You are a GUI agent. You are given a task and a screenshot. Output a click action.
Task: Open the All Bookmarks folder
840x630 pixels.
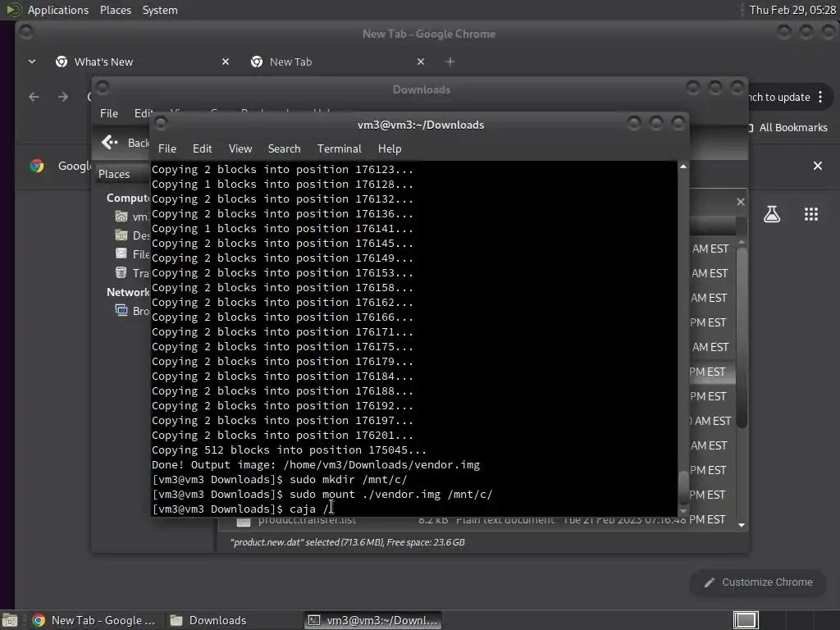787,127
